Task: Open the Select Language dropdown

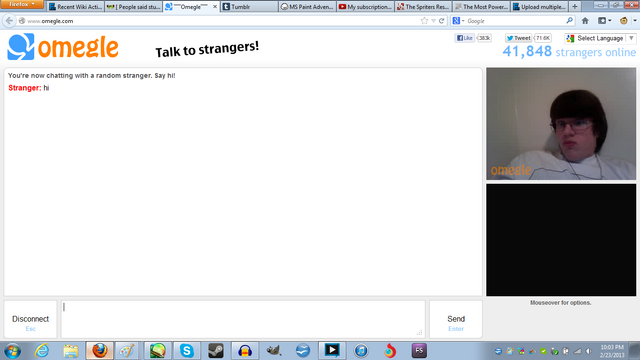Action: [600, 38]
